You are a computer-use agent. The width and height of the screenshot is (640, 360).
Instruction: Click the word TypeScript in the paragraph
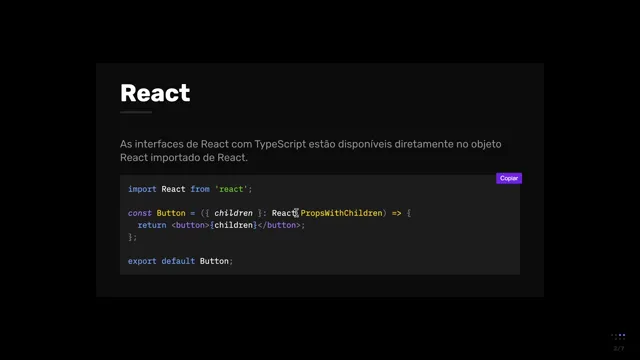(x=280, y=144)
